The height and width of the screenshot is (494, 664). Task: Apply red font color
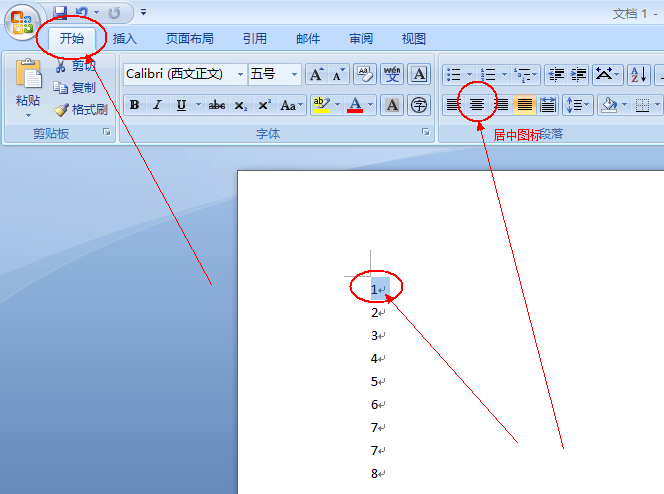tap(355, 105)
